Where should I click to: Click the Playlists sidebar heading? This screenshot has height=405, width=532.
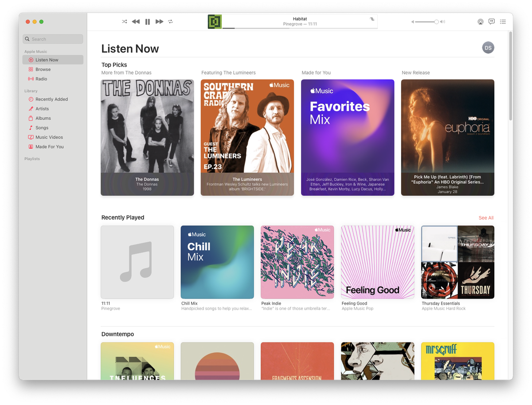click(x=32, y=159)
